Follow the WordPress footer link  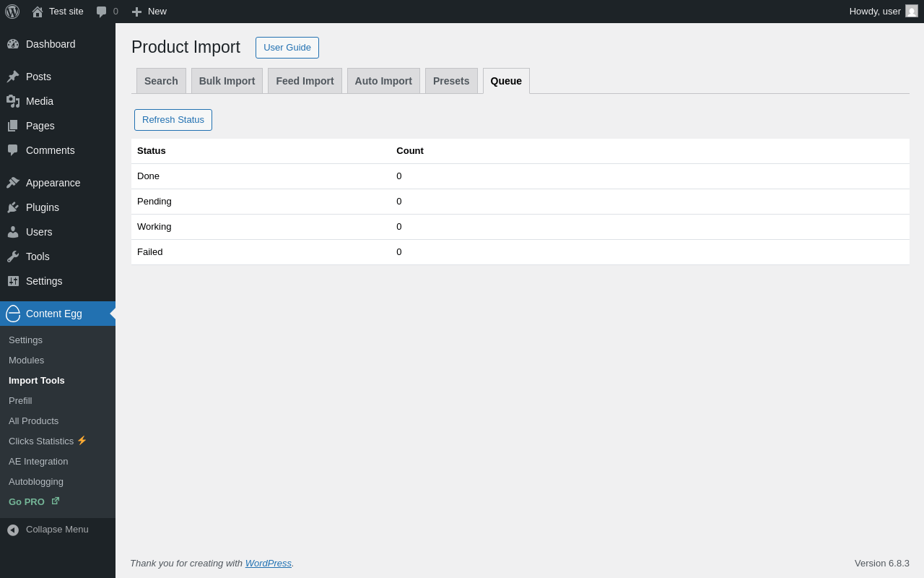point(268,564)
